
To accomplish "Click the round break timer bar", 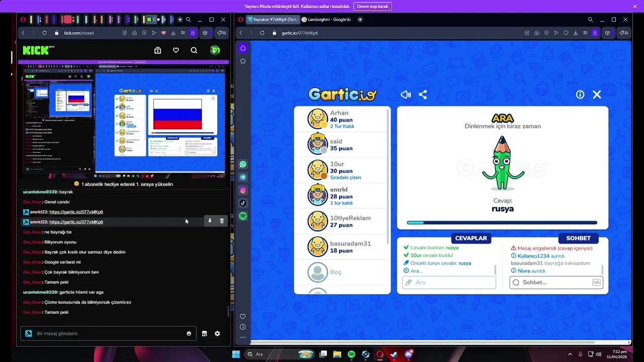I will tap(502, 222).
